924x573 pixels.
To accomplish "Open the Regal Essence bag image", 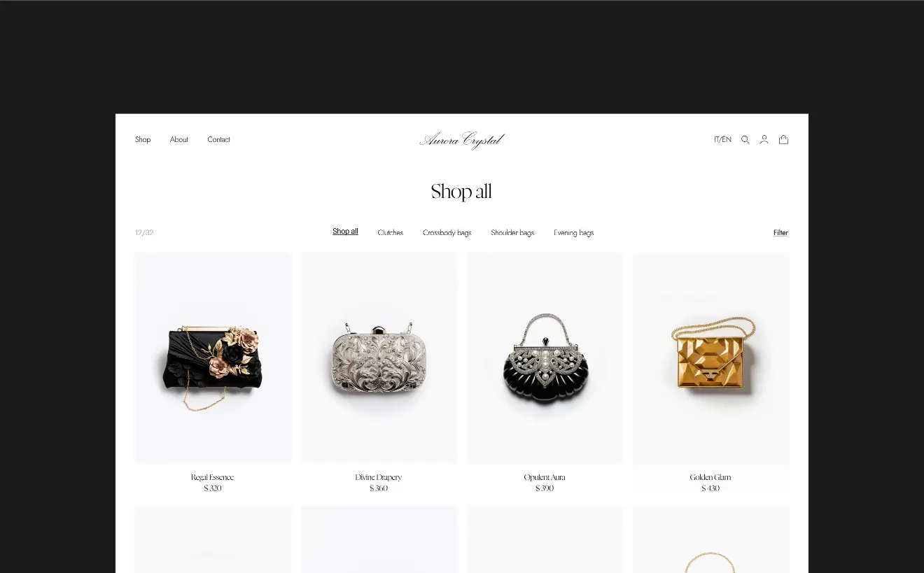I will pyautogui.click(x=213, y=358).
